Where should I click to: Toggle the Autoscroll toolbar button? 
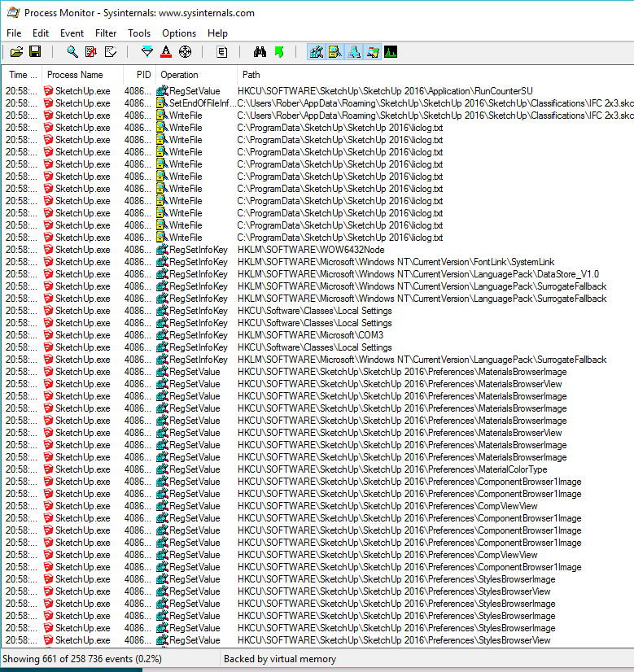(x=91, y=52)
